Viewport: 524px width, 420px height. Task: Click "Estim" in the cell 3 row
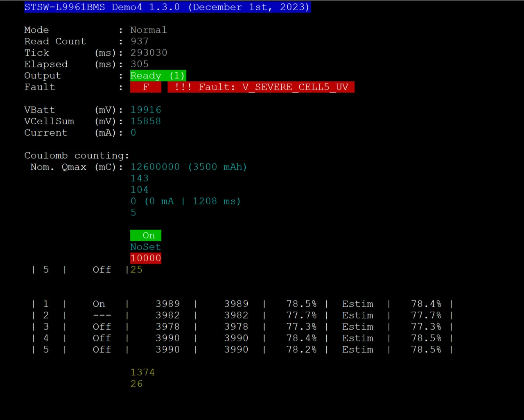pos(358,327)
